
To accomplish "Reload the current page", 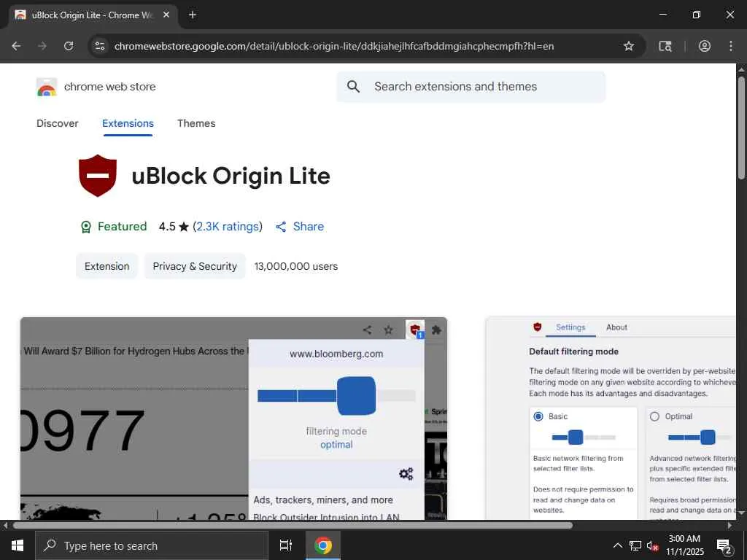I will coord(69,46).
